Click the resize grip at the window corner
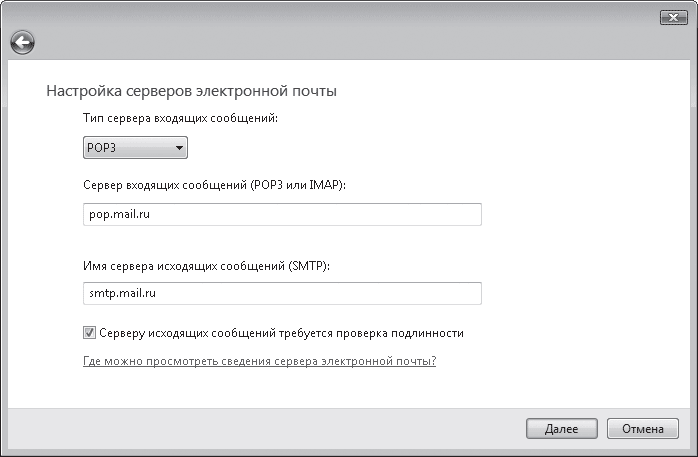 point(691,450)
